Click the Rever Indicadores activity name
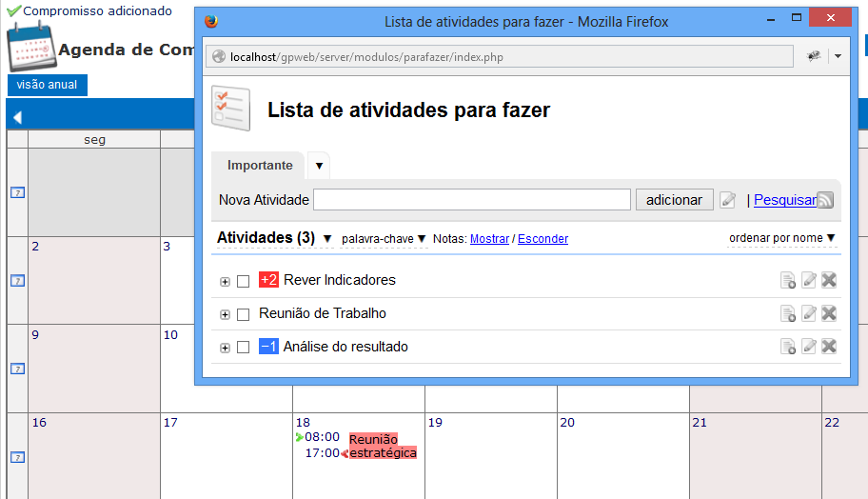Viewport: 868px width, 499px height. [x=340, y=280]
